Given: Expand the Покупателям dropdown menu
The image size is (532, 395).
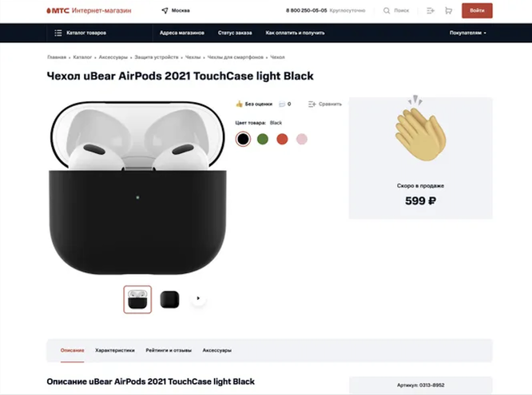Looking at the screenshot, I should pos(468,33).
